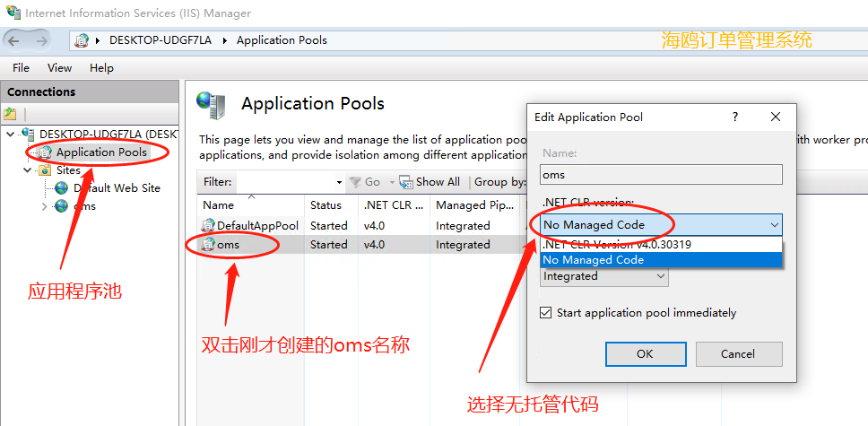Click the Application Pools header globe icon

211,104
